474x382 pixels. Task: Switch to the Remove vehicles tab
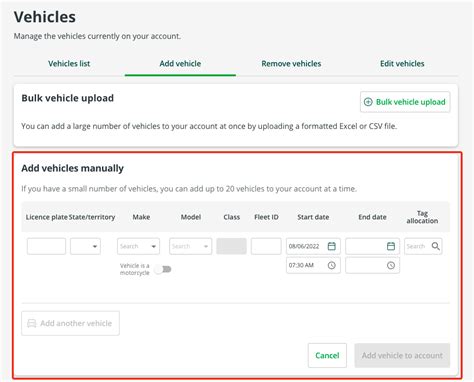tap(291, 64)
